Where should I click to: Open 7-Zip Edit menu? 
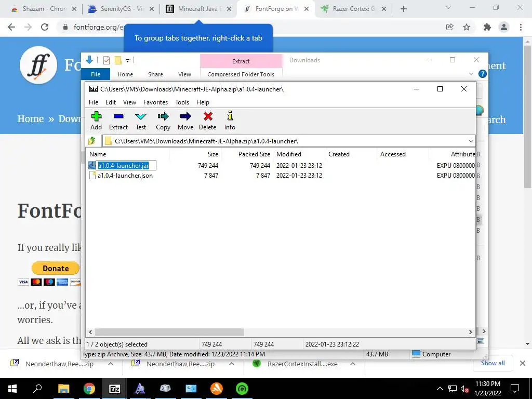pyautogui.click(x=111, y=102)
